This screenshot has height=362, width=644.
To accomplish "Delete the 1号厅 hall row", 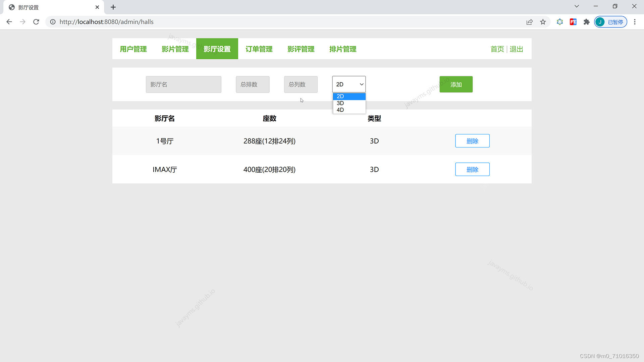I will pos(472,141).
